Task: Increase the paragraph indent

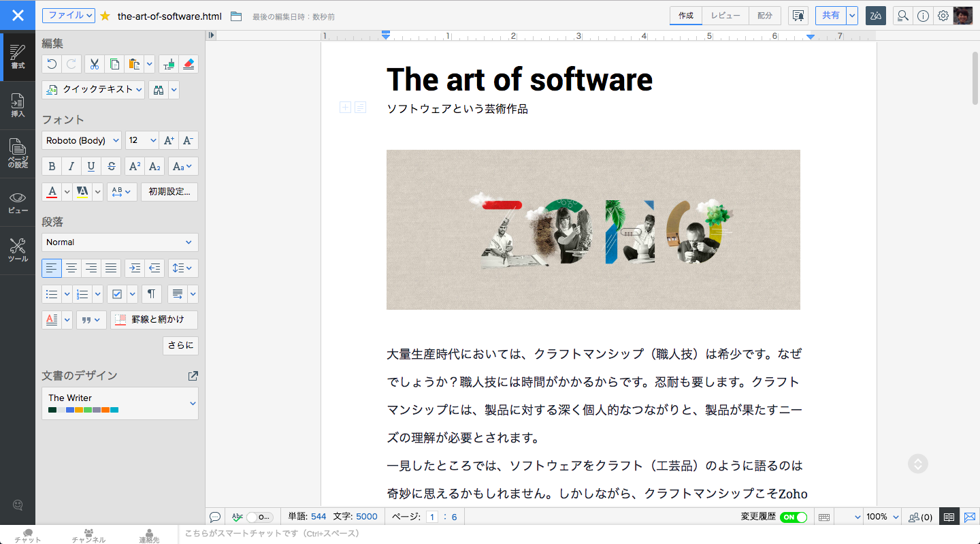Action: pyautogui.click(x=135, y=268)
